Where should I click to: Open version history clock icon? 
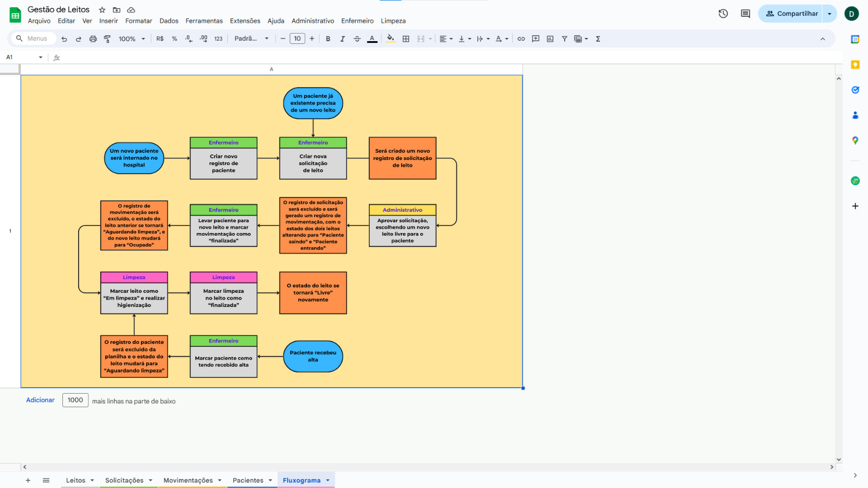pyautogui.click(x=723, y=14)
